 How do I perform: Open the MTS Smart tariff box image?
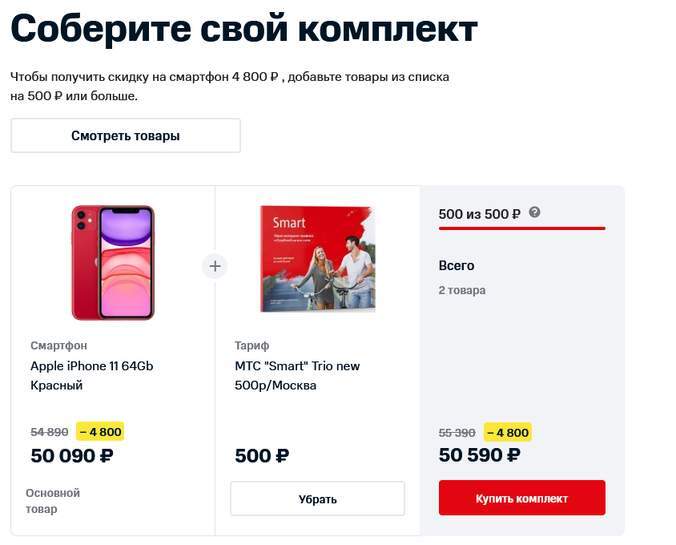316,259
